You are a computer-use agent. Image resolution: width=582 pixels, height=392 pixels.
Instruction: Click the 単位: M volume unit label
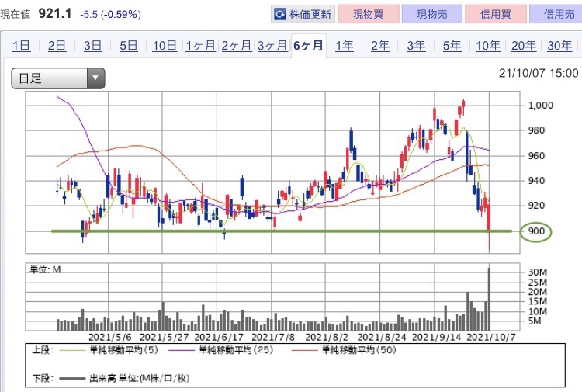[45, 270]
